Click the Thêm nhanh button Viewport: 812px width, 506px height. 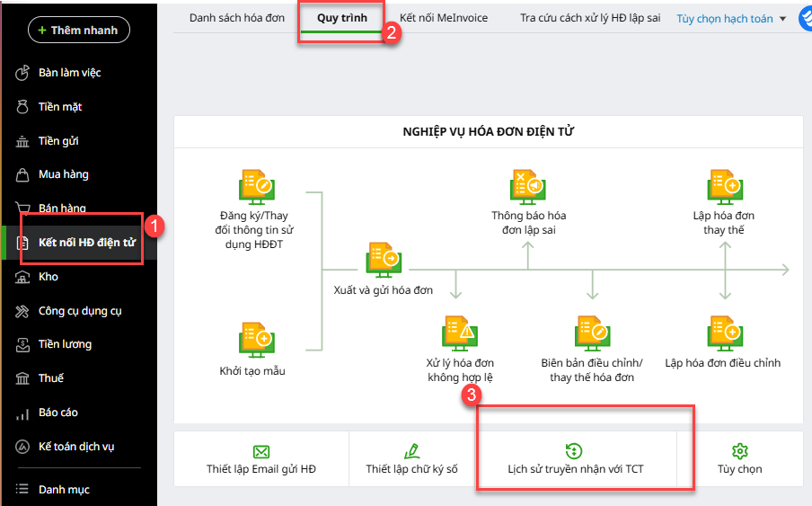tap(79, 31)
